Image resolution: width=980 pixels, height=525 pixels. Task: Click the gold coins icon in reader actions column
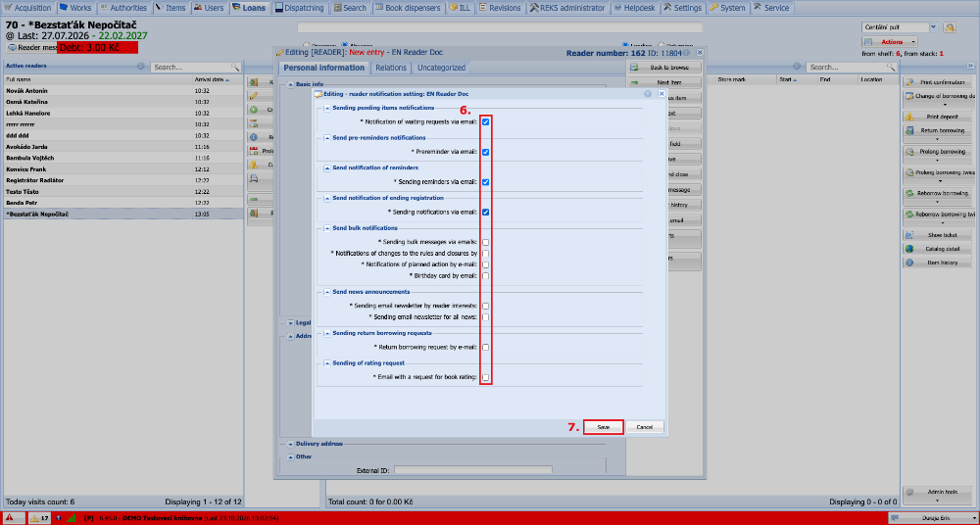(254, 165)
